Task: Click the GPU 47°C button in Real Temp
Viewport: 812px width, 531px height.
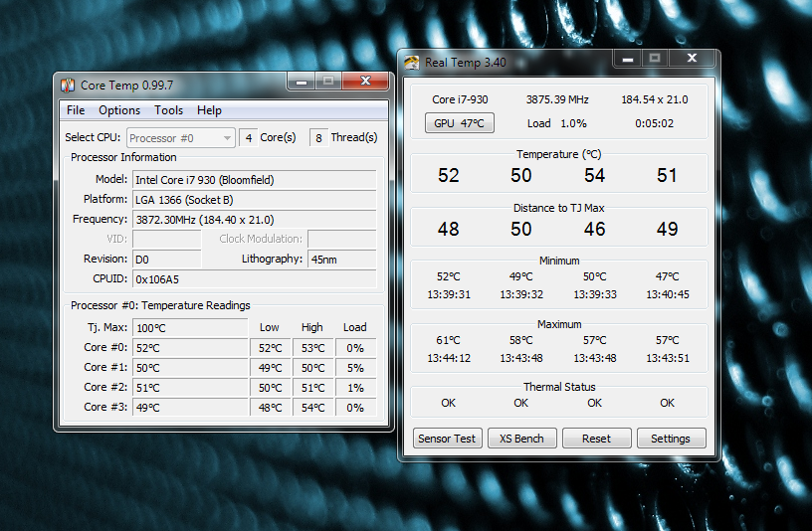Action: pos(460,123)
